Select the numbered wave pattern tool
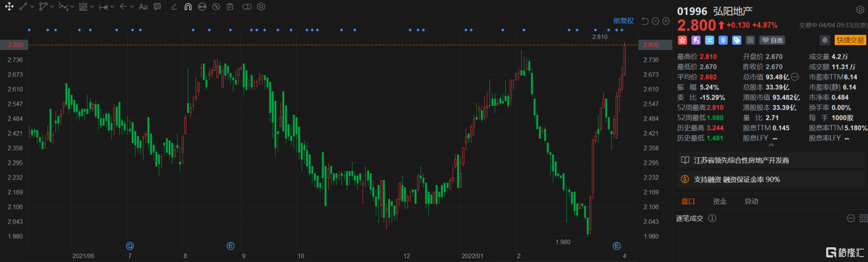Viewport: 868px width, 262px height. coord(63,7)
